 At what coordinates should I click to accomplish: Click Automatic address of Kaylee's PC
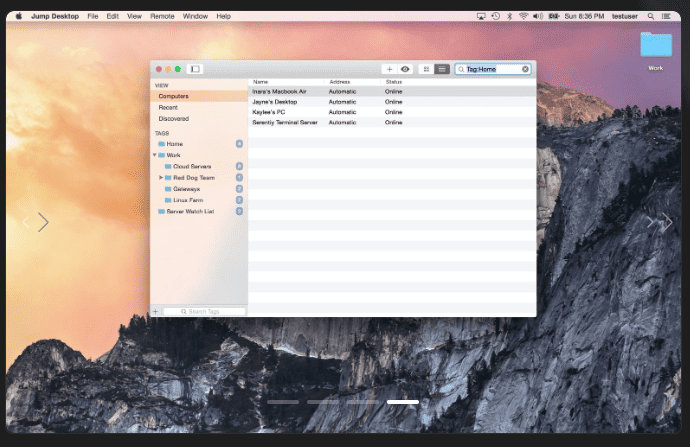coord(342,112)
